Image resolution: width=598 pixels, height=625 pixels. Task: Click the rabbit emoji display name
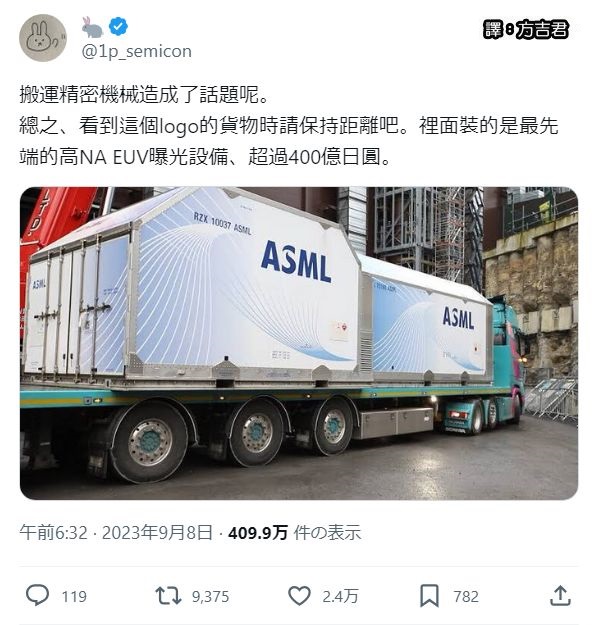92,27
